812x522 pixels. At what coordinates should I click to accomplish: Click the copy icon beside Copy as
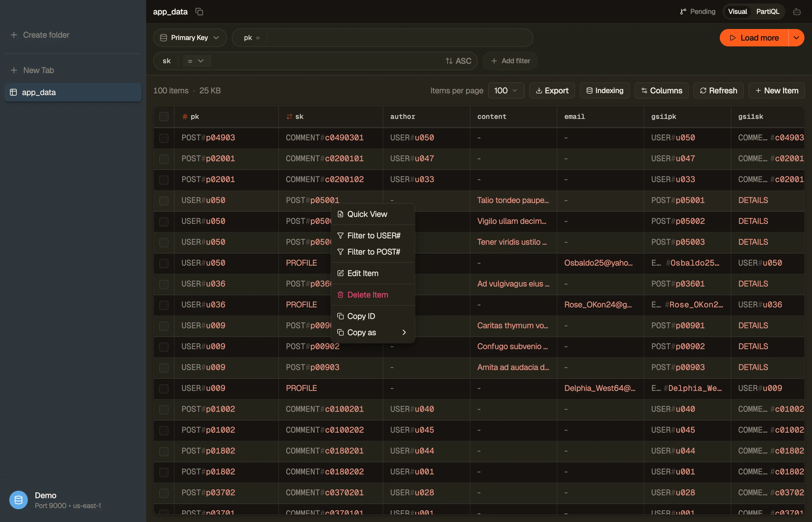tap(340, 333)
